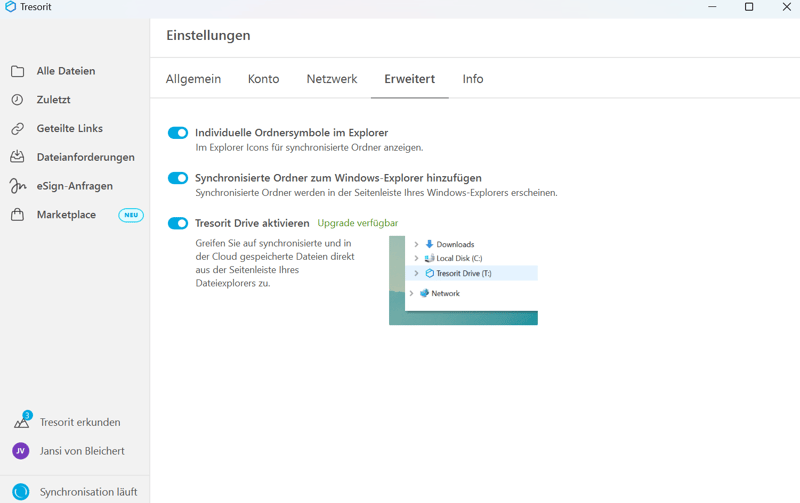Click Tresorit erkunden label

(80, 422)
